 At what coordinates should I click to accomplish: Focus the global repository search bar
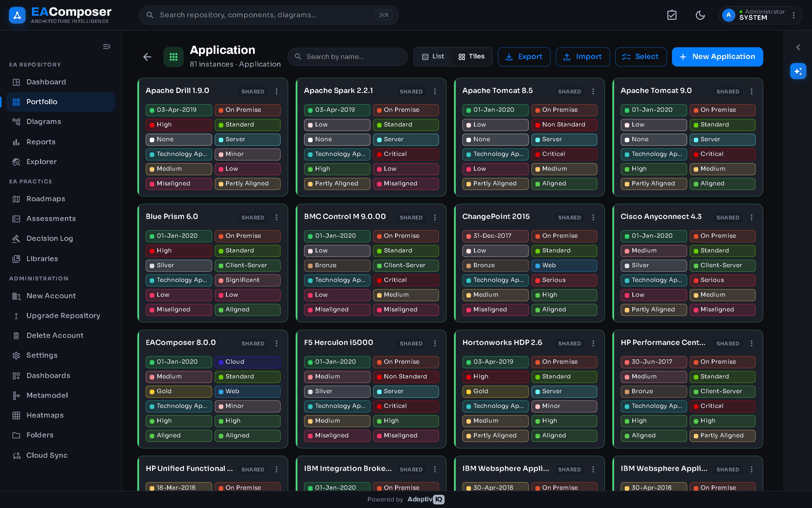pyautogui.click(x=269, y=15)
